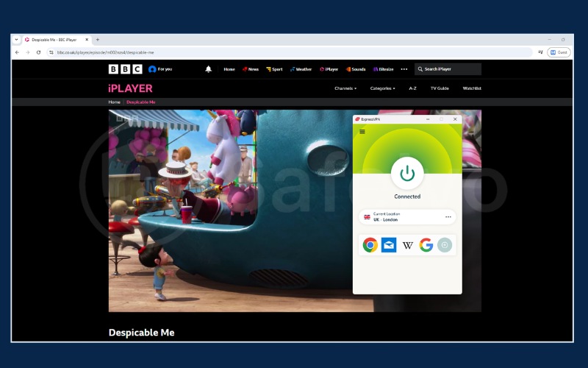The image size is (588, 368).
Task: Open BBC Weather link
Action: click(301, 69)
